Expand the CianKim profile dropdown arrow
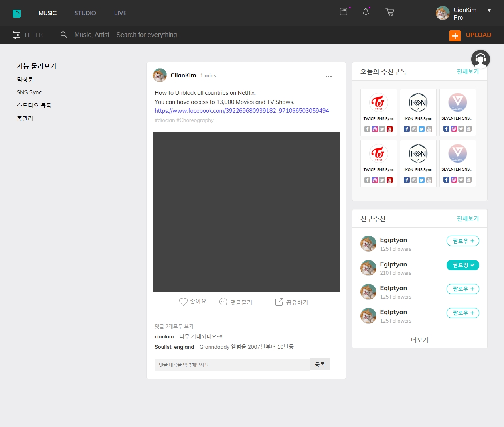 pyautogui.click(x=489, y=10)
